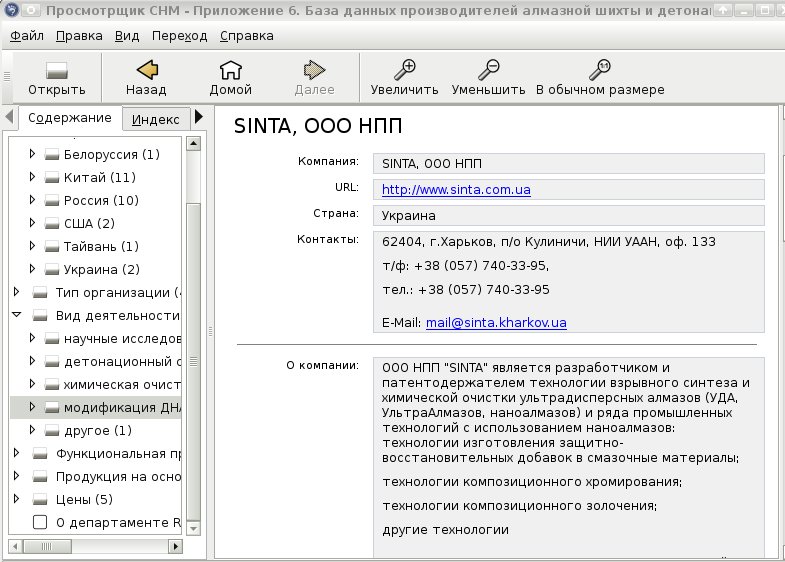Viewport: 785px width, 562px height.
Task: Expand the Цены (5) node
Action: click(x=17, y=499)
